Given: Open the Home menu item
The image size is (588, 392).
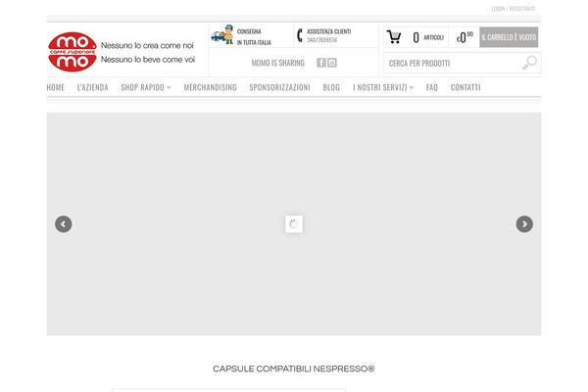Looking at the screenshot, I should coord(56,87).
